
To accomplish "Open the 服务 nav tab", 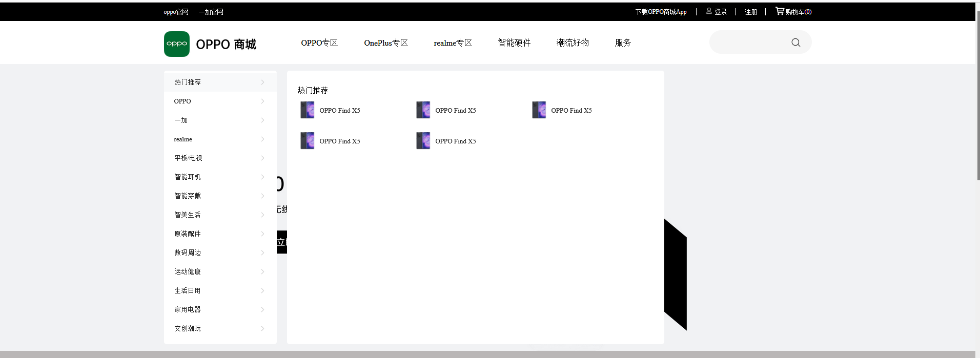I will pyautogui.click(x=623, y=43).
